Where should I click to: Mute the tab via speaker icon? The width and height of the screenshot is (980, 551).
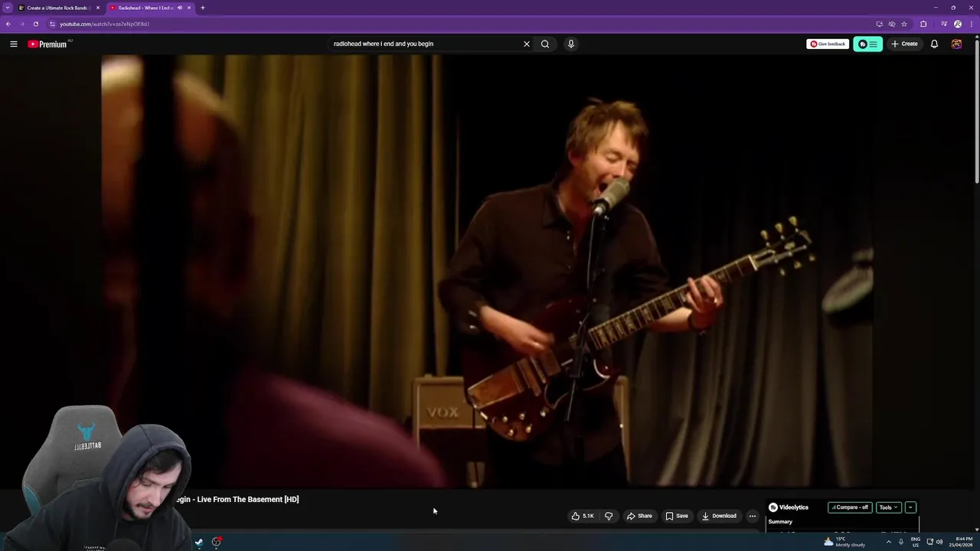pos(180,8)
